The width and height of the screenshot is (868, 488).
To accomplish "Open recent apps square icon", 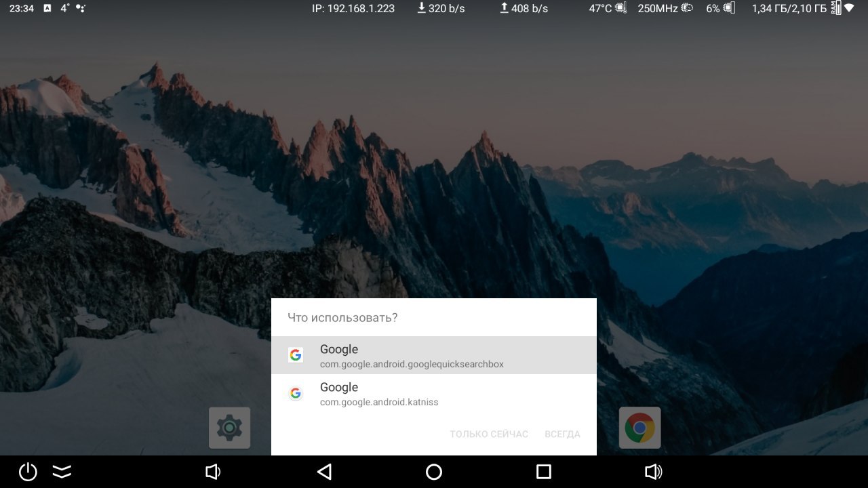I will point(544,472).
